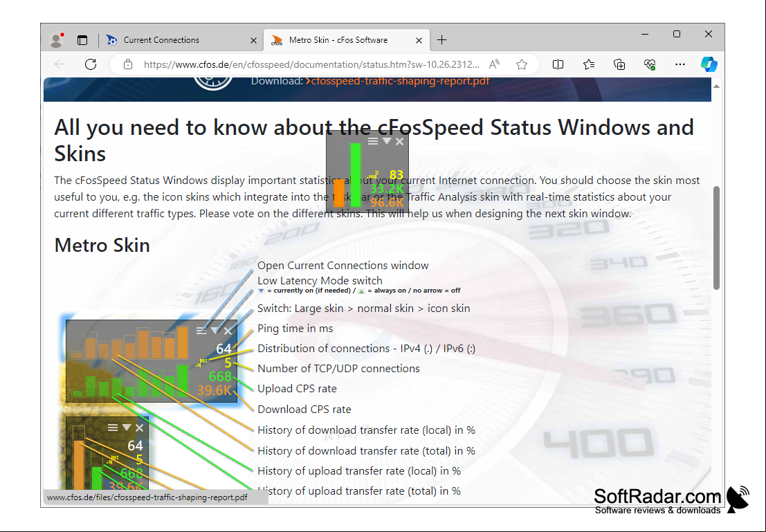Click "History of download transfer rate (total) in %"

tap(366, 450)
